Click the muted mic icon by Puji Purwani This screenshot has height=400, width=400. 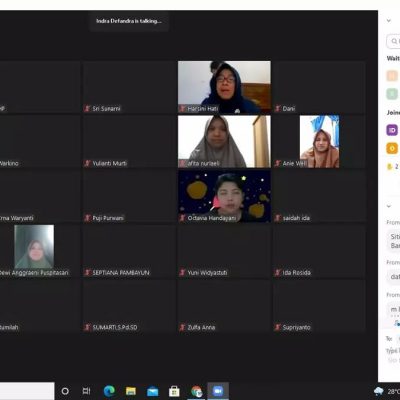(87, 218)
